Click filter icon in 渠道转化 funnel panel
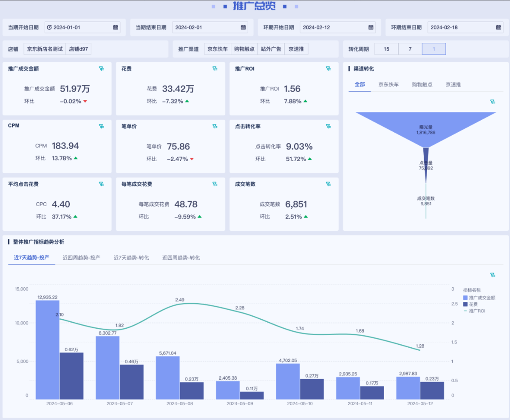510x420 pixels. tap(493, 102)
